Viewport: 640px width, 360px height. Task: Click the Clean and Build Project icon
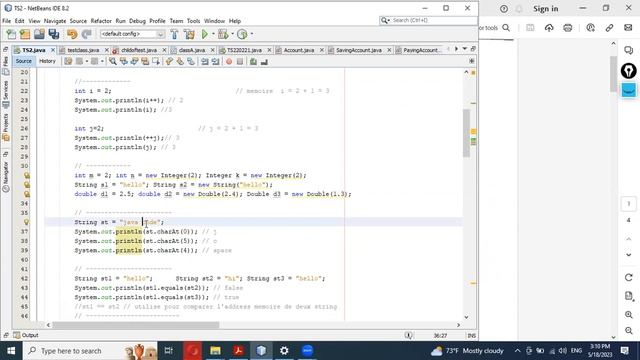click(x=189, y=34)
